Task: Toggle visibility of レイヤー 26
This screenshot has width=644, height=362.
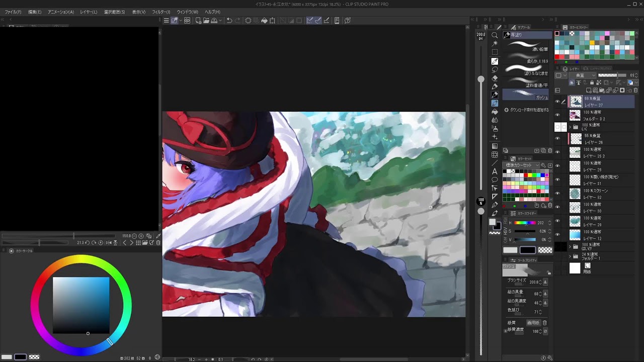Action: [557, 139]
